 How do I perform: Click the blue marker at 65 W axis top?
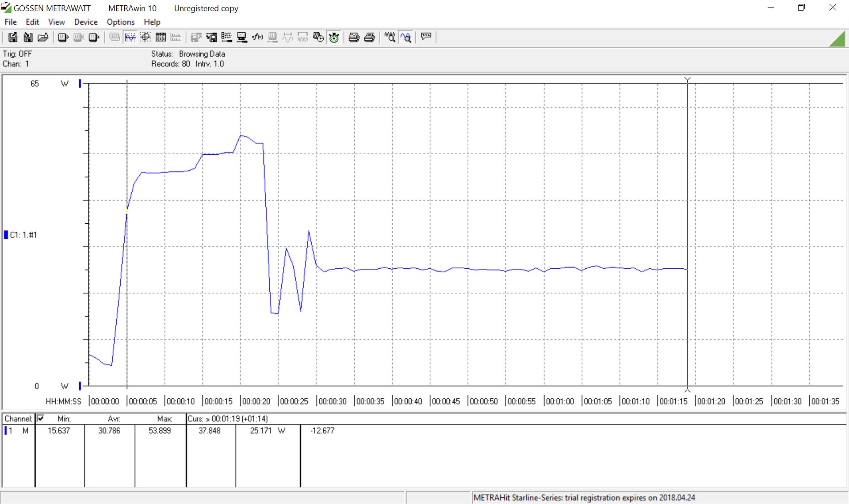point(80,83)
